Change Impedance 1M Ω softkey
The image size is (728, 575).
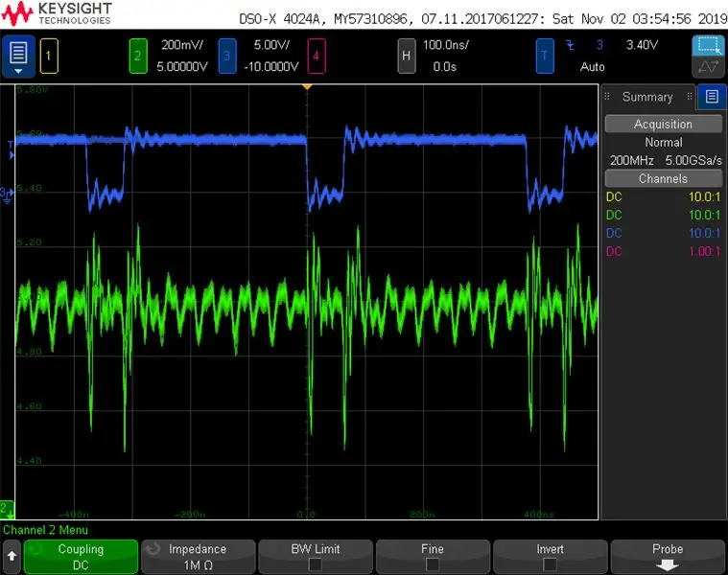[199, 557]
